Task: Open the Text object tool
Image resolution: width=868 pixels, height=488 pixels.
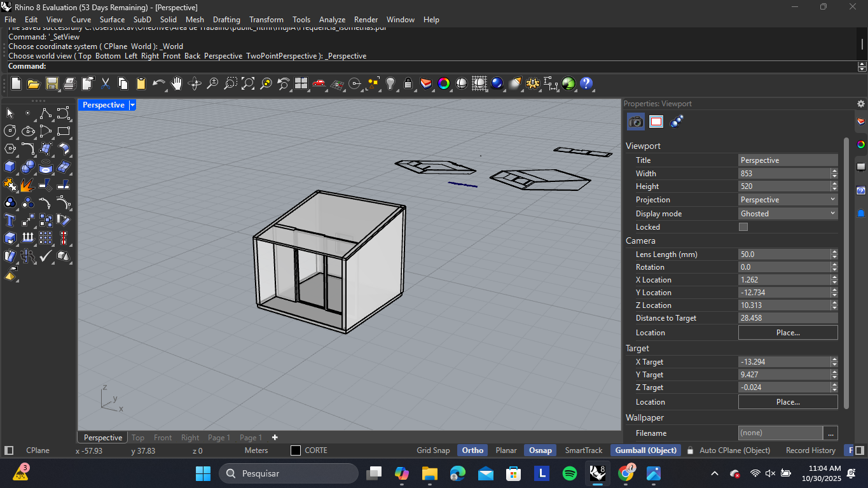Action: coord(10,220)
